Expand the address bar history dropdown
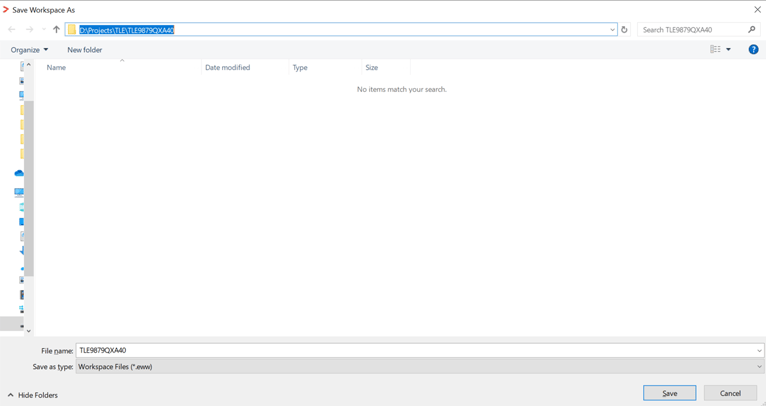The height and width of the screenshot is (406, 766). click(612, 30)
